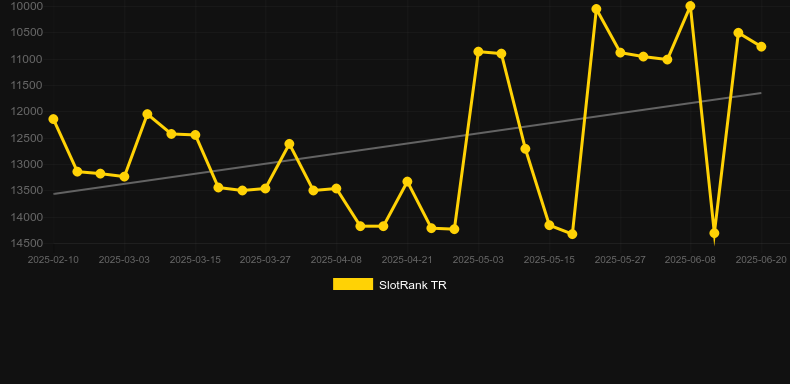Viewport: 790px width, 384px height.
Task: Click the data point at 2025-04-21
Action: [407, 181]
